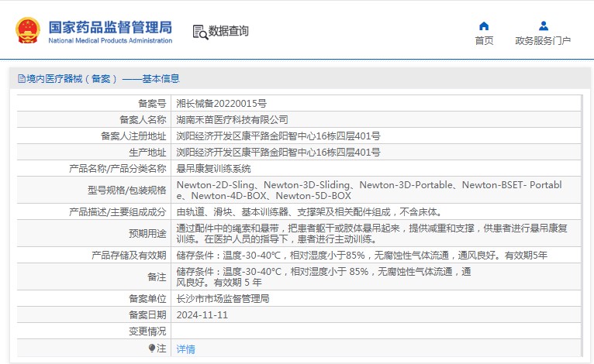
Task: Select date value 2024-11-11
Action: pyautogui.click(x=202, y=314)
